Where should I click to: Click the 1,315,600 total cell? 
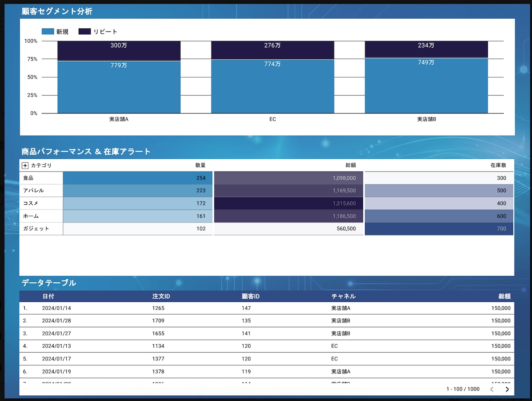(x=289, y=203)
